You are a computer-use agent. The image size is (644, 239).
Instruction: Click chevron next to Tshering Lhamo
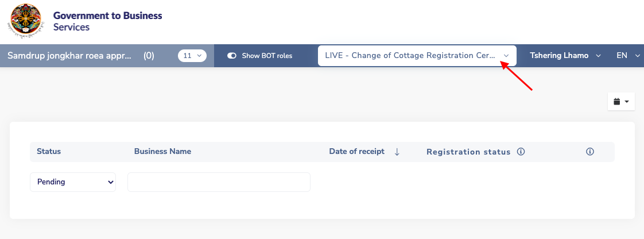point(598,56)
